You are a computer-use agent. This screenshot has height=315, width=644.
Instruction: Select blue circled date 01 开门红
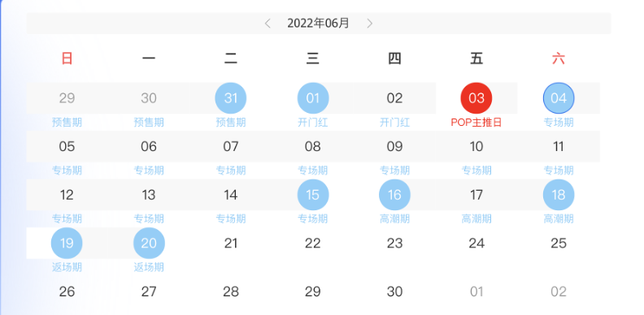click(313, 98)
